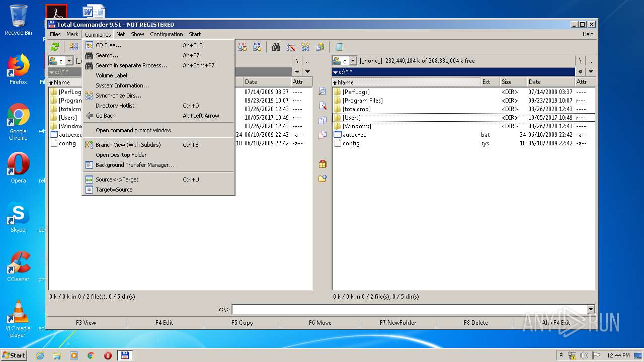
Task: Click the FTP connect toolbar icon
Action: pyautogui.click(x=243, y=47)
